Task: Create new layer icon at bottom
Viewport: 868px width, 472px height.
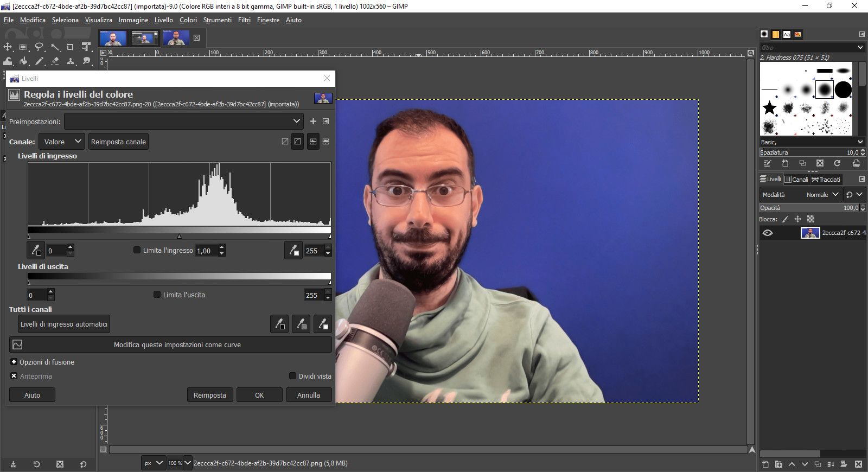Action: point(765,464)
